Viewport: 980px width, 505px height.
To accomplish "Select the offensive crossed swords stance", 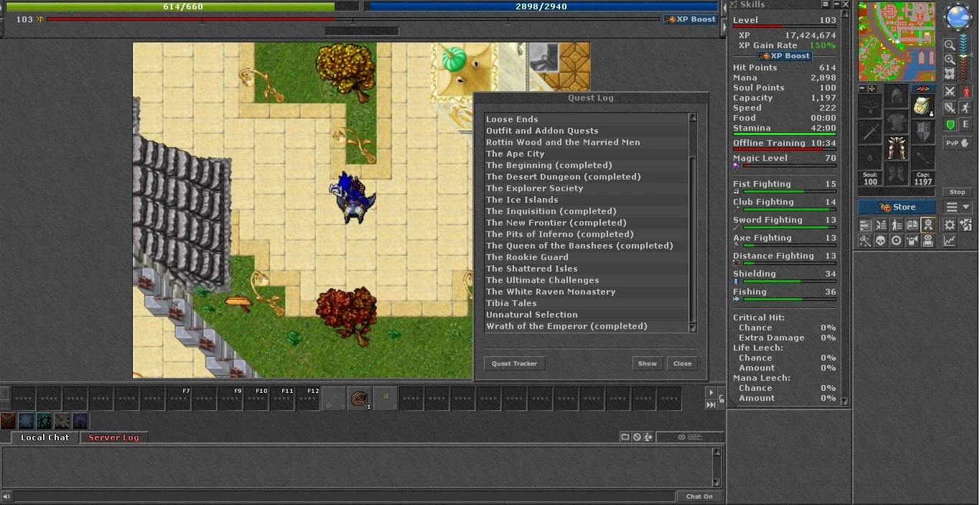I will click(950, 91).
